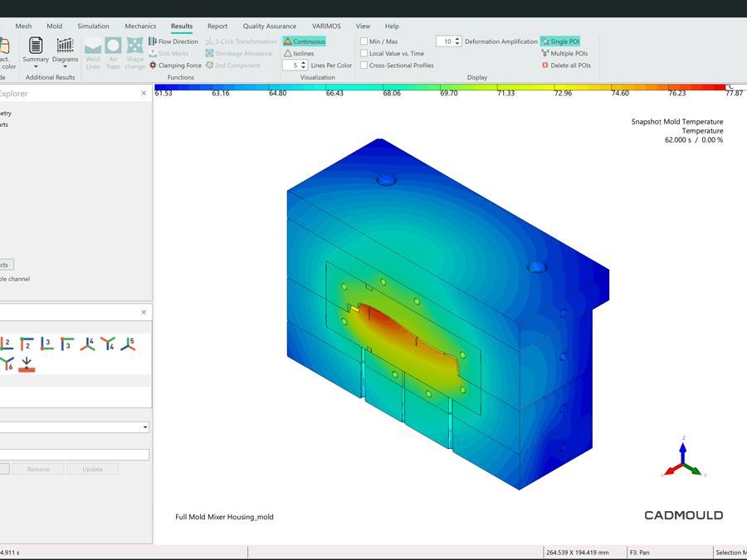The height and width of the screenshot is (560, 747).
Task: Activate Continuous color visualization
Action: 304,41
